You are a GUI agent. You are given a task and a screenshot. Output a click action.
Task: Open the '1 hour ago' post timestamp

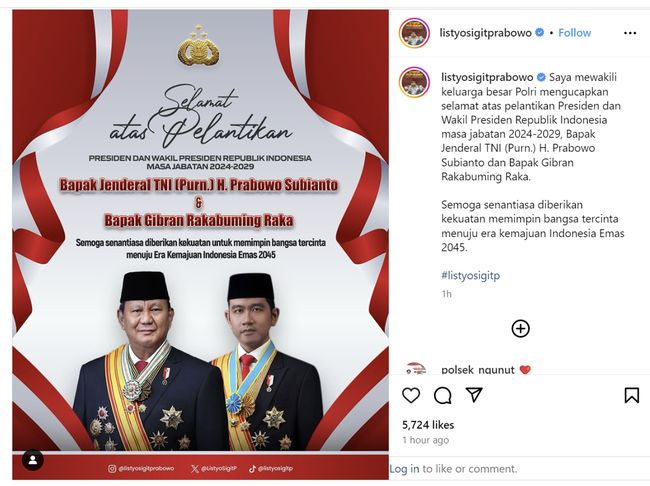click(425, 440)
